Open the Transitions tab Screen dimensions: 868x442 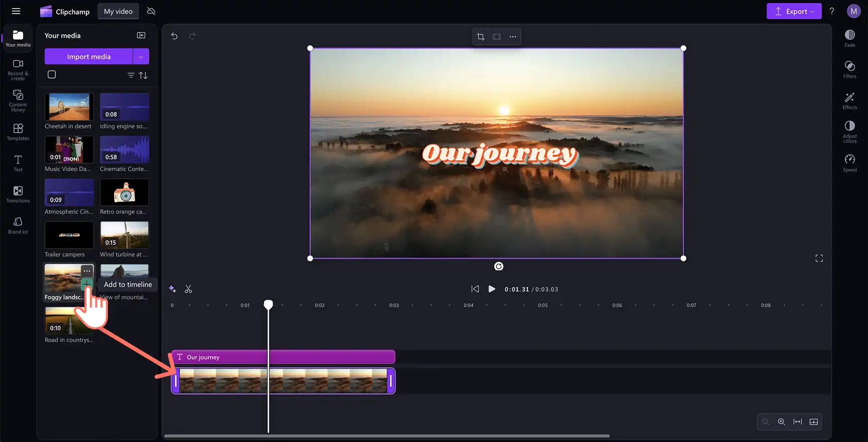pyautogui.click(x=18, y=194)
